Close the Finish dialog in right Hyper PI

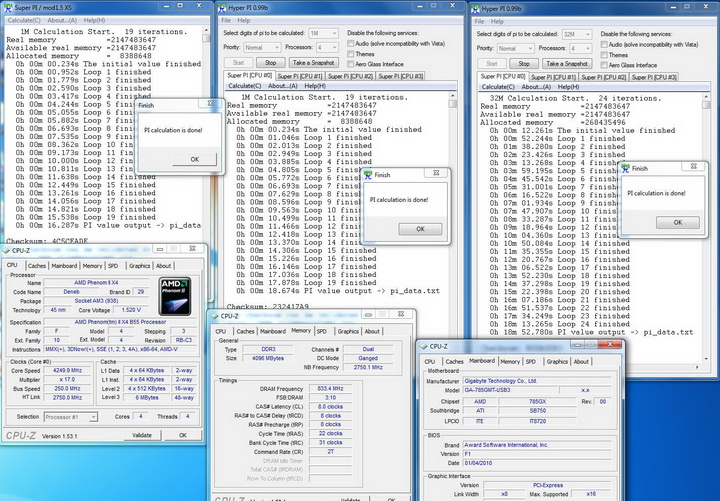(x=693, y=166)
